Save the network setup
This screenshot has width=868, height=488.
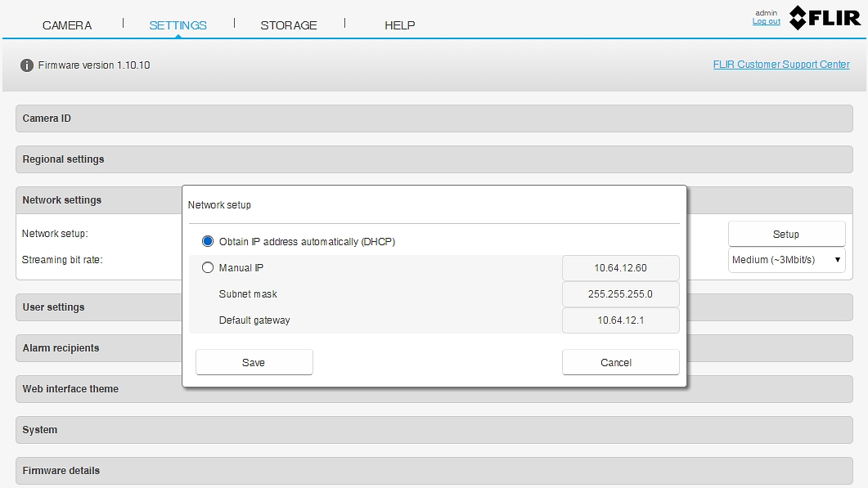coord(254,362)
